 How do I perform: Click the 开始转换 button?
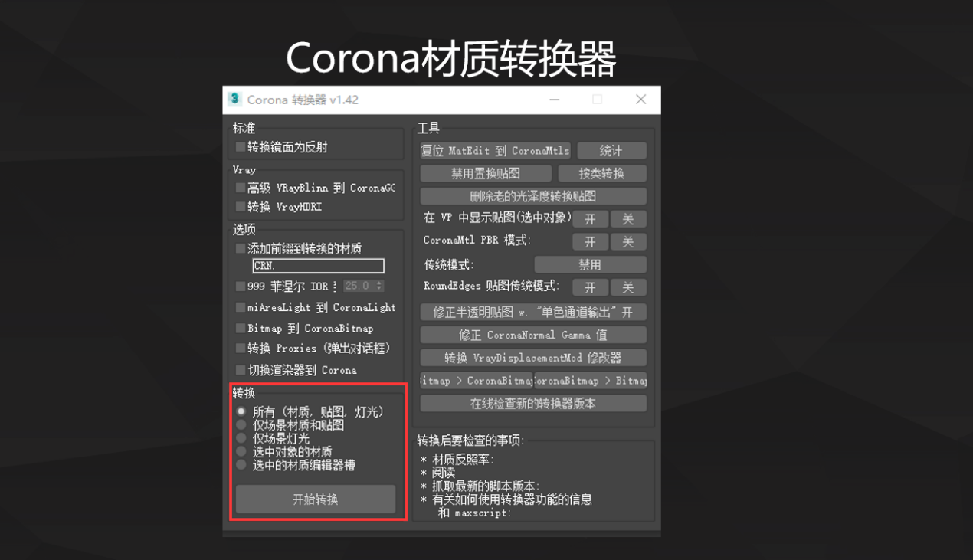(x=316, y=499)
